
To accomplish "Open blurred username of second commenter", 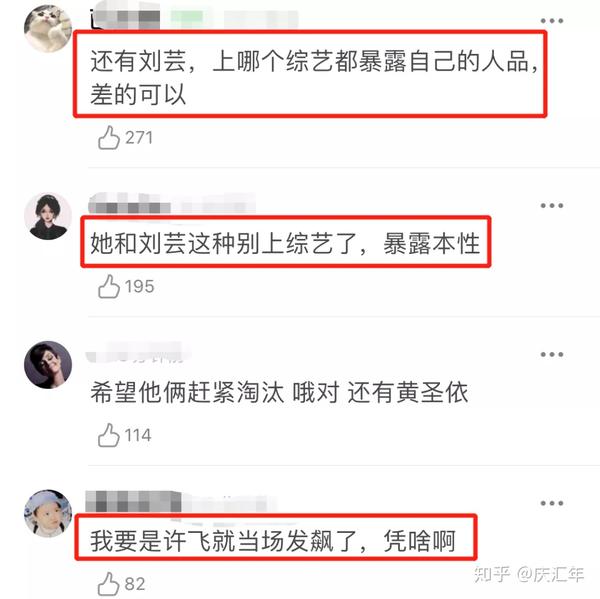I will (172, 205).
